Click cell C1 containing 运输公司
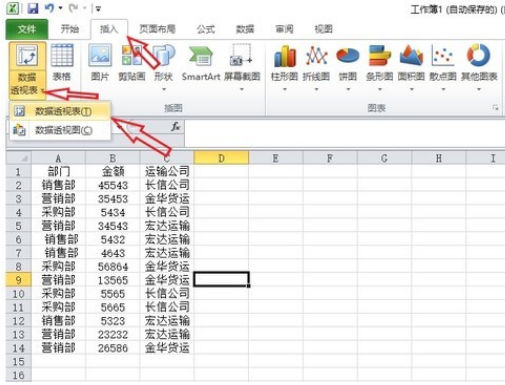This screenshot has height=385, width=505. pos(167,171)
